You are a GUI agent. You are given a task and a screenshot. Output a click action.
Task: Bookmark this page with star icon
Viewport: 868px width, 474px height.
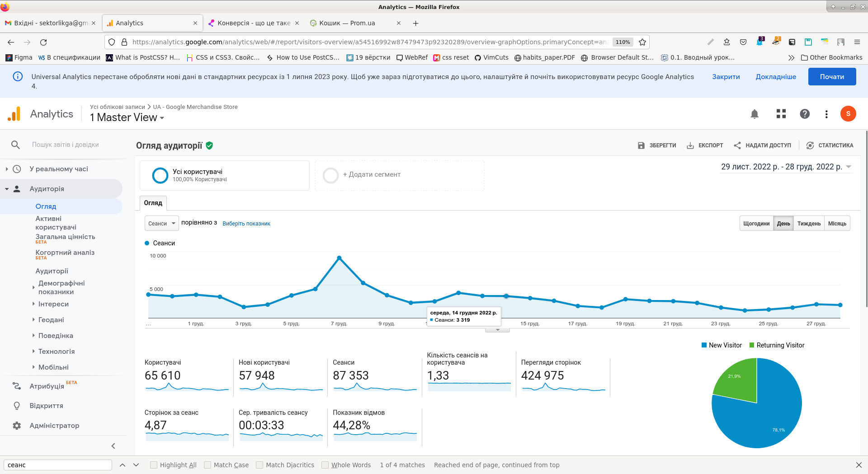[x=642, y=42]
